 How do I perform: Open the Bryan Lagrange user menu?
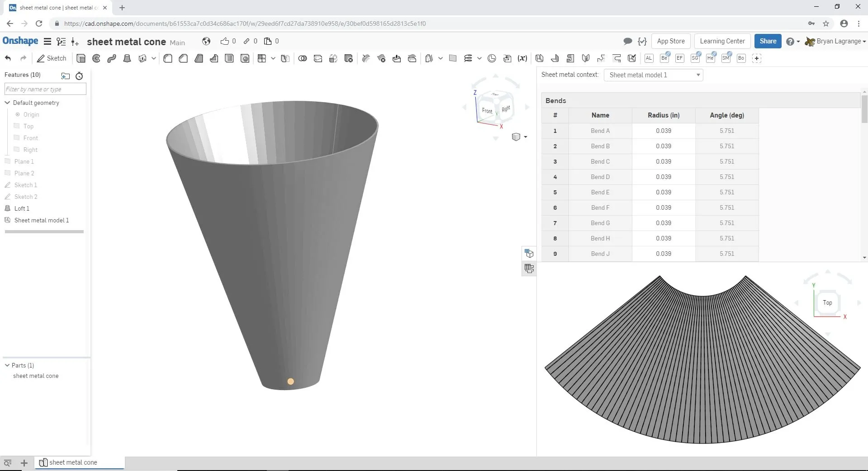[x=840, y=41]
